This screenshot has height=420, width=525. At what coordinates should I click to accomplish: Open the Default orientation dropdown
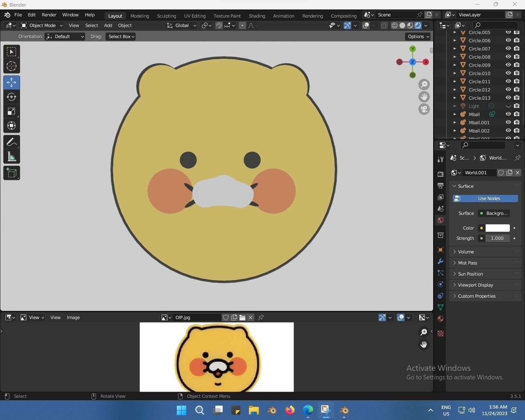(65, 37)
